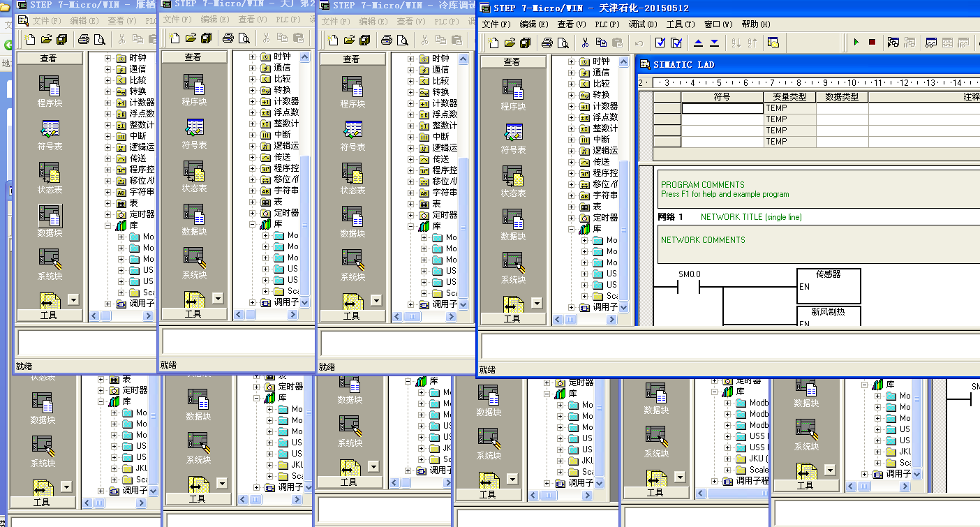980x527 pixels.
Task: Click Chart Status icon in 天津石化 toolbar
Action: pyautogui.click(x=931, y=43)
